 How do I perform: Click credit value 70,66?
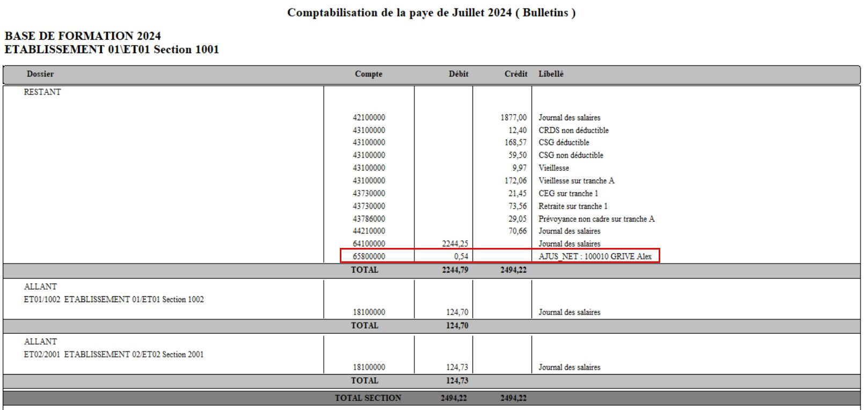click(x=517, y=231)
